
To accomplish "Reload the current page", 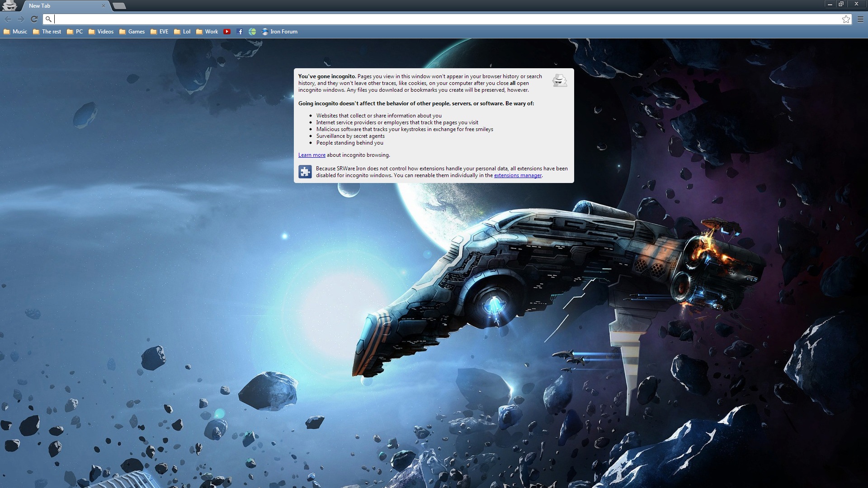I will [x=34, y=19].
